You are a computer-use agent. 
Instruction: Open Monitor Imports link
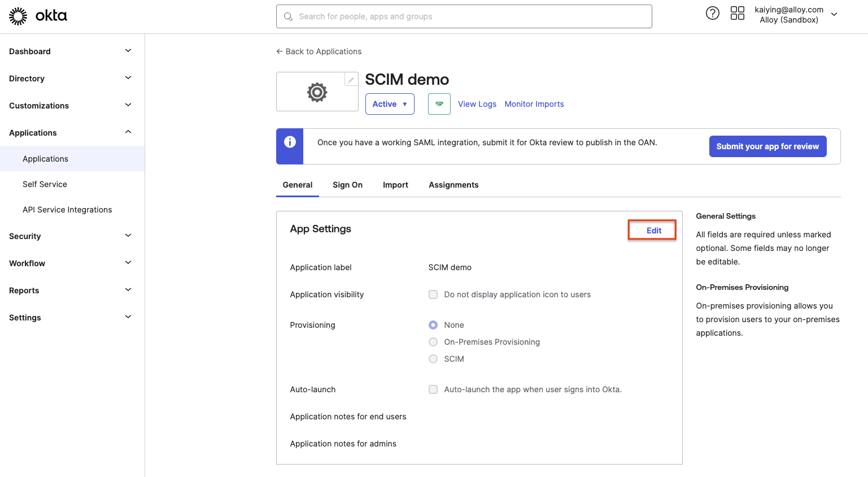pyautogui.click(x=534, y=104)
